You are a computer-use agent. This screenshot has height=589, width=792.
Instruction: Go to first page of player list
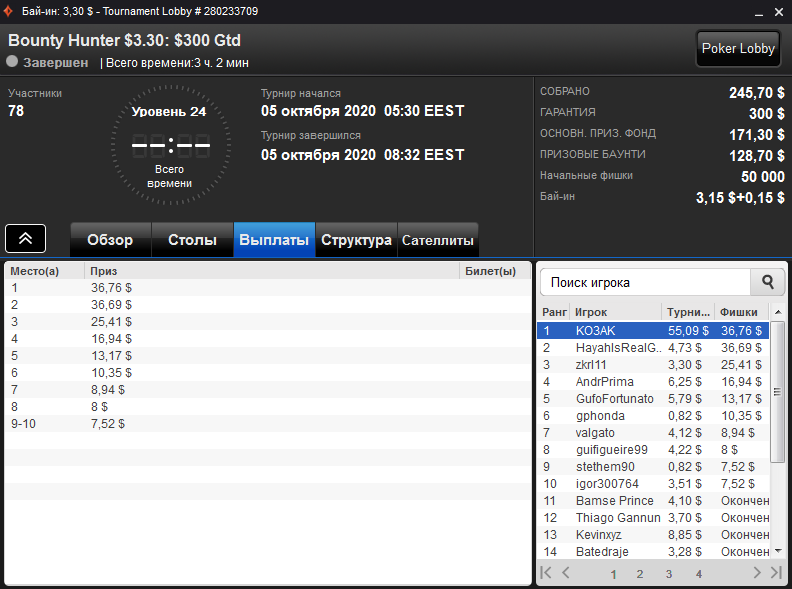pyautogui.click(x=546, y=572)
